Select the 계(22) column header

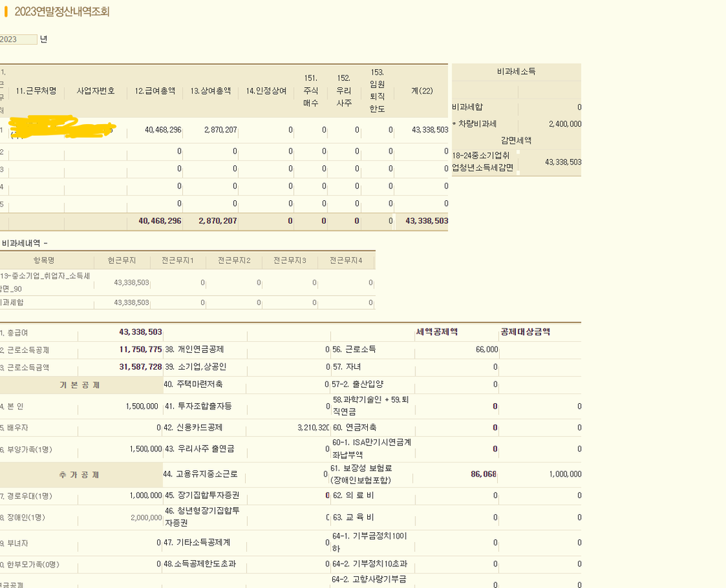tap(422, 91)
